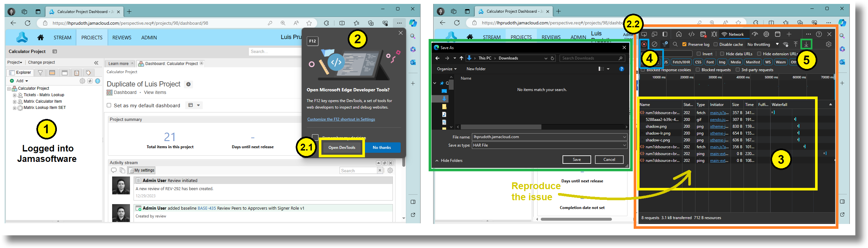Viewport: 868px width, 248px height.
Task: Click Hide Folders in Save As dialog
Action: point(449,160)
